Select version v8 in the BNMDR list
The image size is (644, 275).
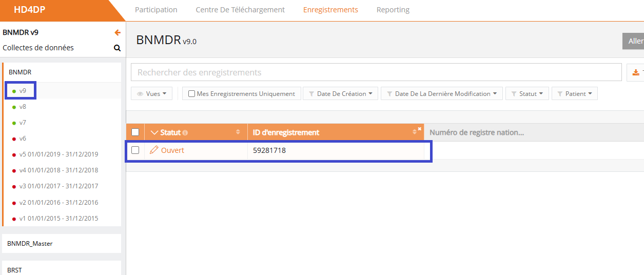point(23,107)
